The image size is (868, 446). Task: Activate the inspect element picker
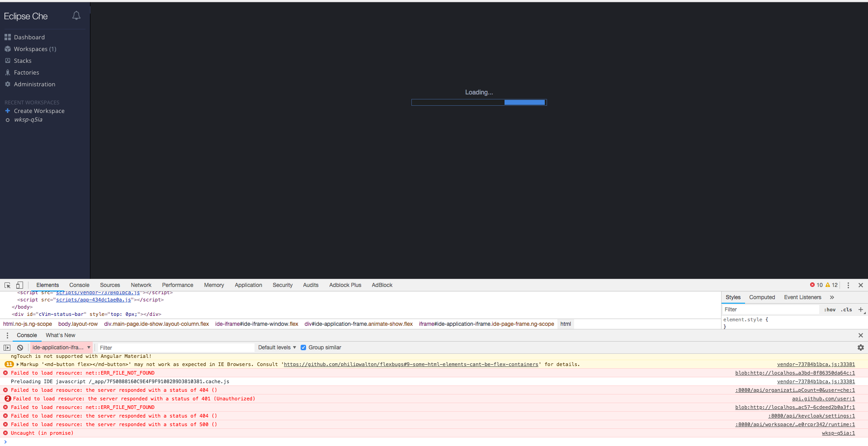[8, 285]
